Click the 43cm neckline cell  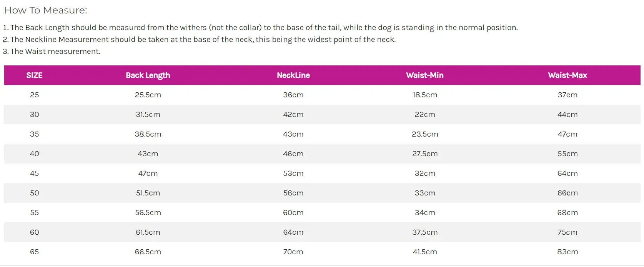(x=293, y=134)
